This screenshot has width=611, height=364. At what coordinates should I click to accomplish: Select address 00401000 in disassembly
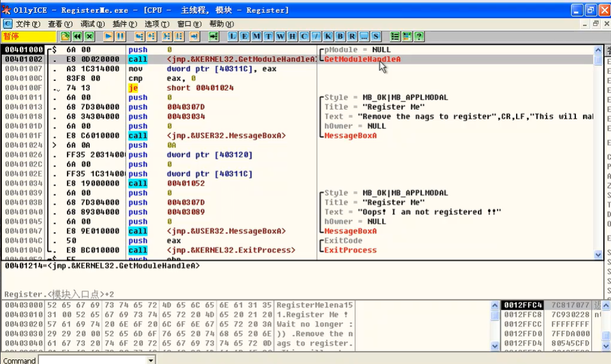24,50
